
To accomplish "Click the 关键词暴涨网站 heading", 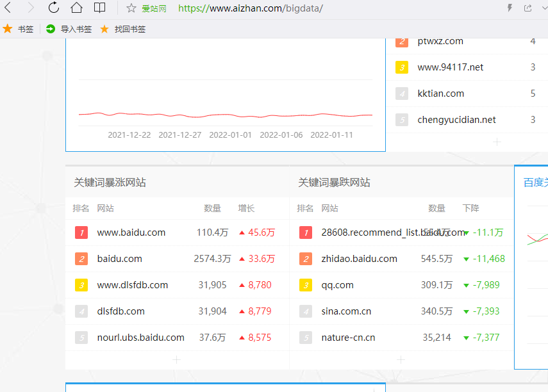I will 110,183.
